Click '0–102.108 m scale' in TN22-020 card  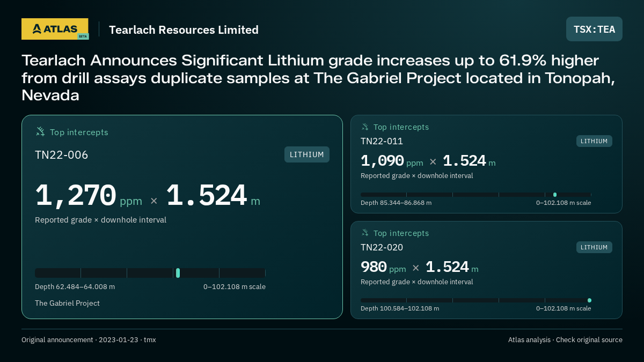[563, 308]
